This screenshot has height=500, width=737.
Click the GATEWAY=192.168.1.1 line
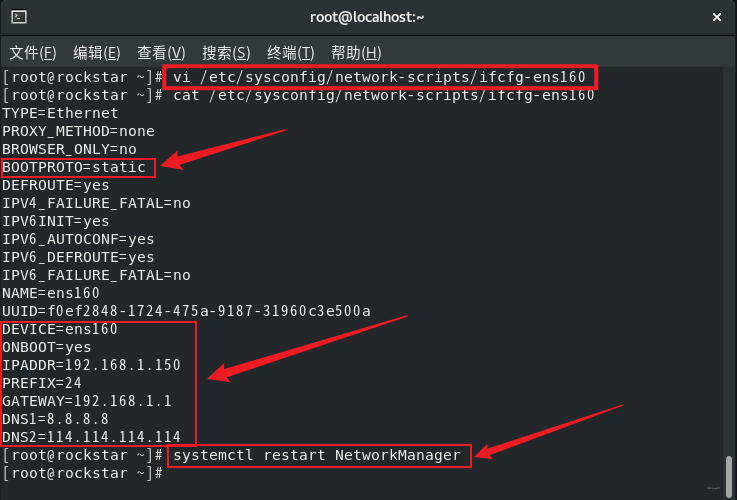[x=87, y=401]
